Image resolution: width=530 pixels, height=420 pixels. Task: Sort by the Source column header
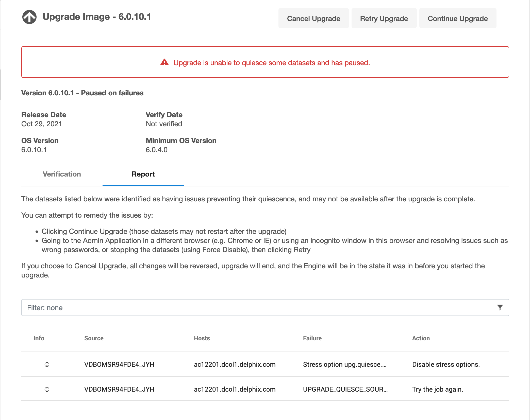pyautogui.click(x=94, y=338)
